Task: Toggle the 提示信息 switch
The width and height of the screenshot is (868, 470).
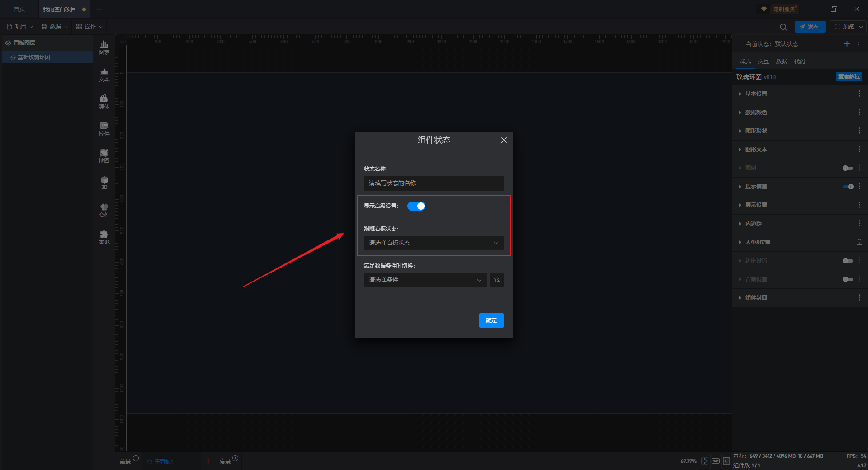Action: tap(848, 187)
